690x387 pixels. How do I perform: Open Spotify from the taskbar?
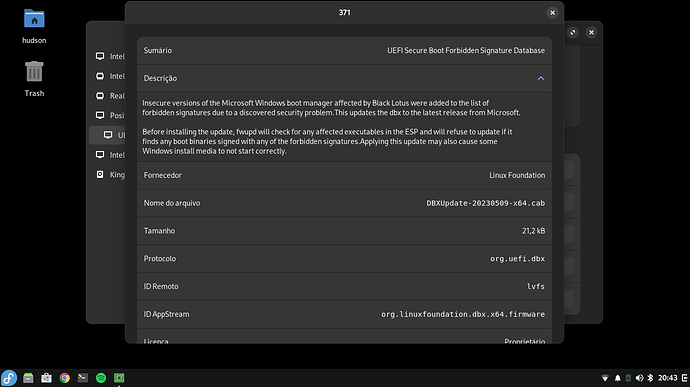click(x=101, y=378)
